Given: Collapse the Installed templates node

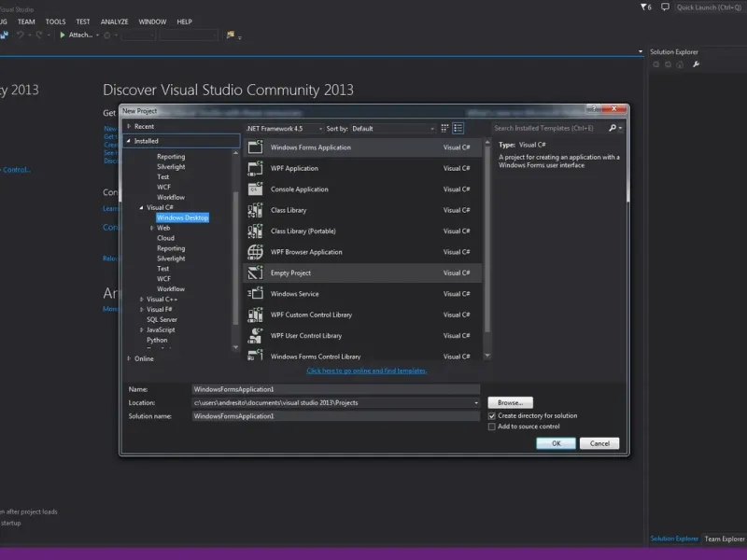Looking at the screenshot, I should point(128,141).
